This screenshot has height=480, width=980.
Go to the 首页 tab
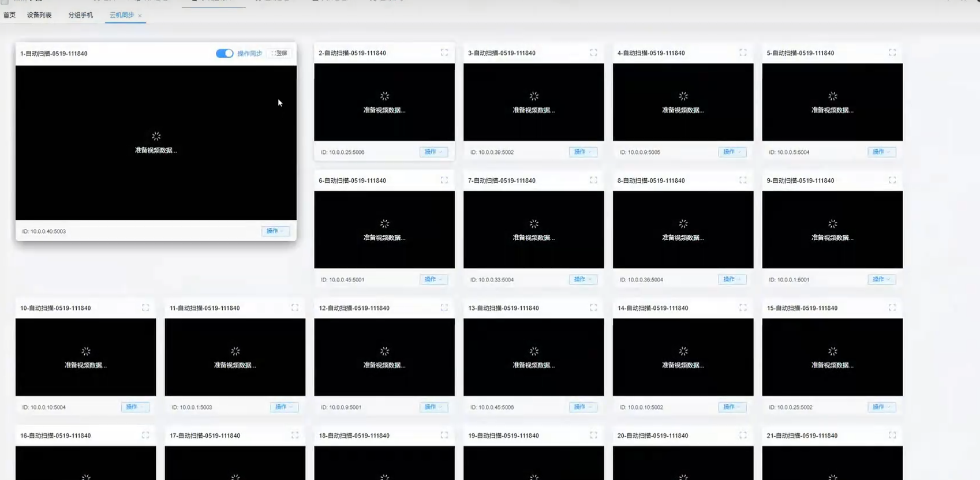pyautogui.click(x=9, y=15)
